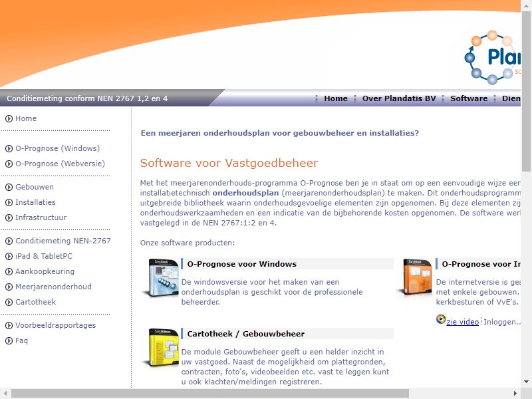Click the 'Inloggen..' link
The width and height of the screenshot is (532, 399).
pyautogui.click(x=502, y=322)
